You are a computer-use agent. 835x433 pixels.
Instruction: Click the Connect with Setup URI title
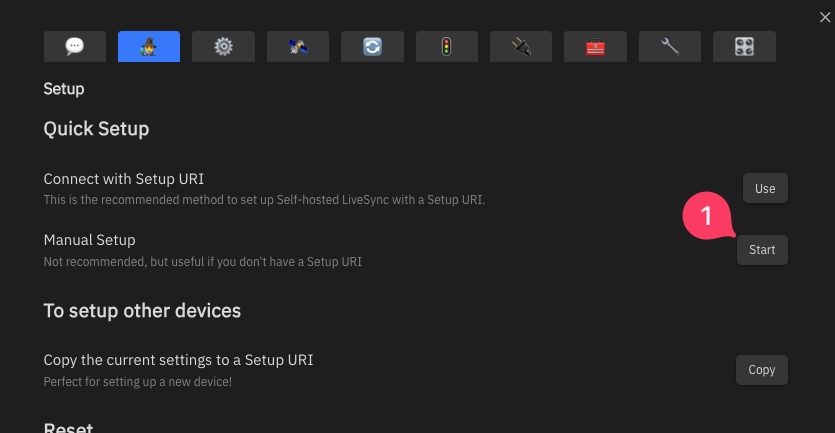[124, 179]
